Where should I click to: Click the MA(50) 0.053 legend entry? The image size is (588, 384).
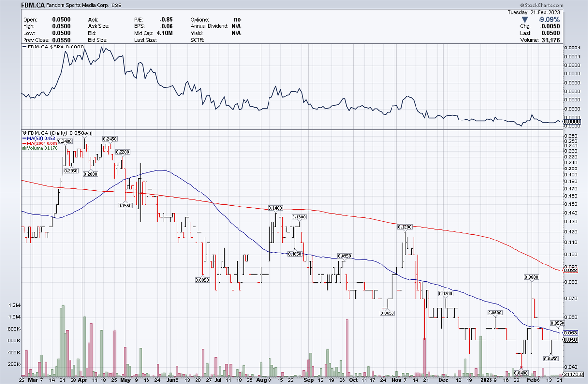point(41,138)
